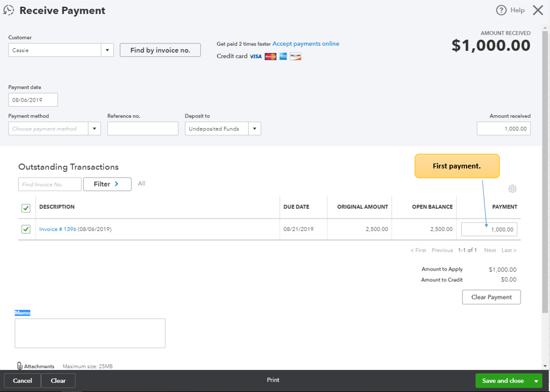Viewport: 550px width, 392px height.
Task: Click Find by invoice no. button
Action: [160, 50]
